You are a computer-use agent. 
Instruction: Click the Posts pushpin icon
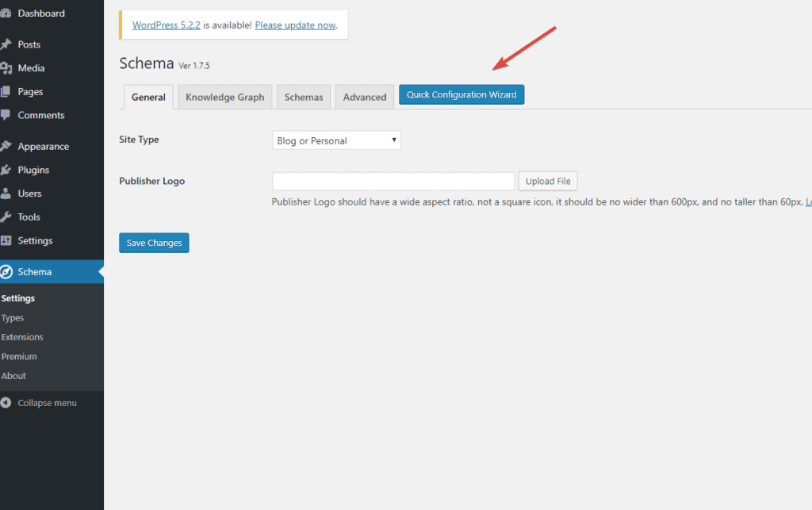6,44
